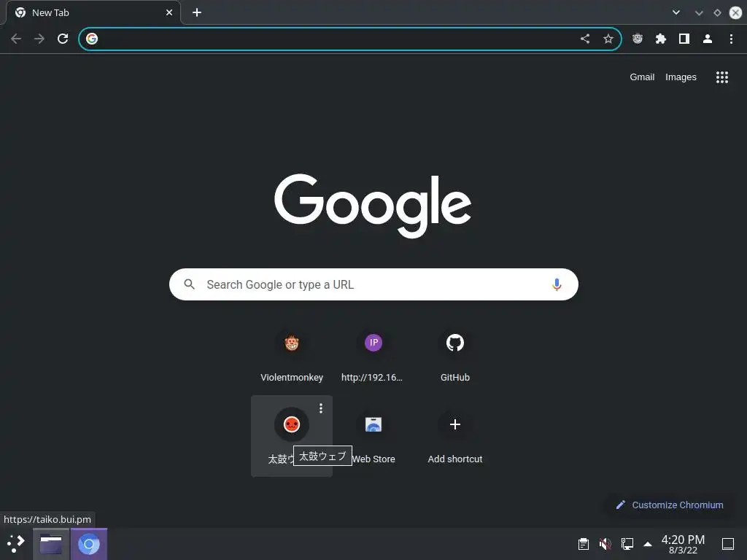
Task: Select the New Tab tab
Action: click(93, 12)
